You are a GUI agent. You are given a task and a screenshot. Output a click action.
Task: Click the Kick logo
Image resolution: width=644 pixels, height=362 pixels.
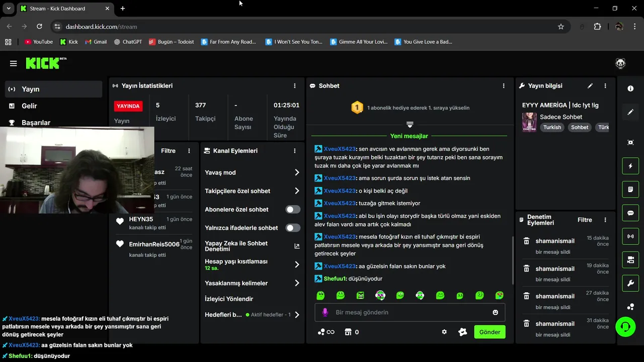(x=46, y=63)
